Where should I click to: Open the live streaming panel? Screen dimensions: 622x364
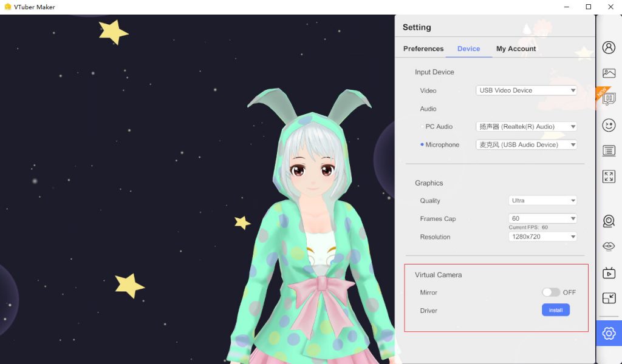(609, 272)
